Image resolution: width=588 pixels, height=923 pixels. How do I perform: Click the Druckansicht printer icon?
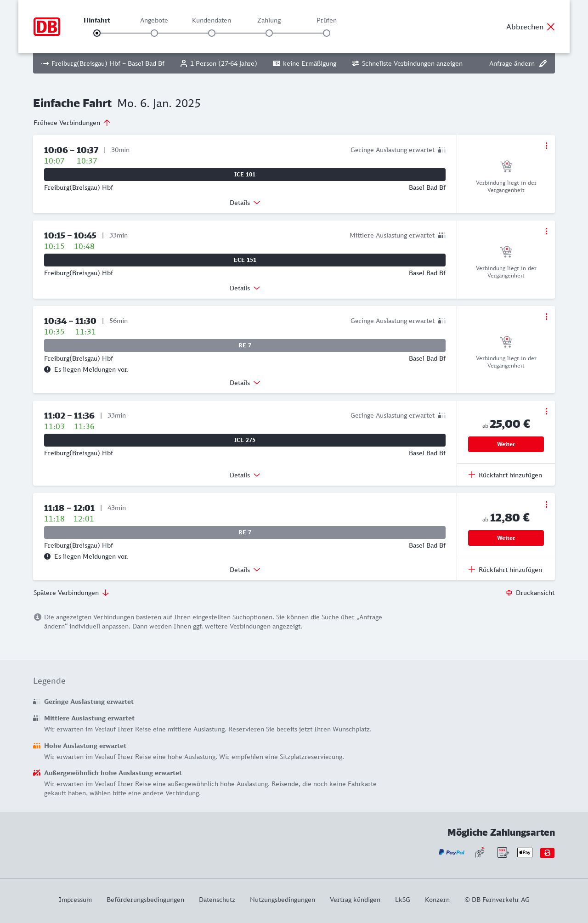tap(509, 593)
